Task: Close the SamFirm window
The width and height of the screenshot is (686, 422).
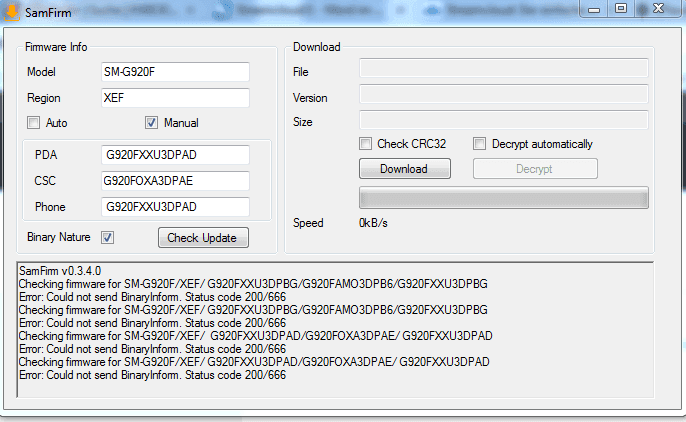Action: tap(658, 9)
